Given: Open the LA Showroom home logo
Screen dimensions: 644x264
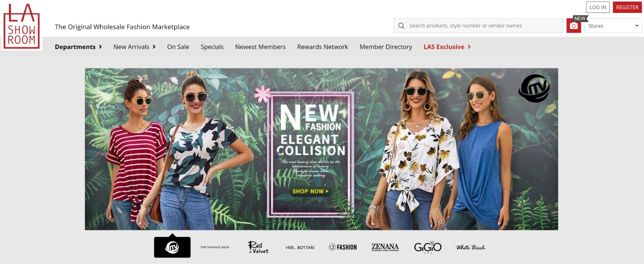Looking at the screenshot, I should point(21,26).
